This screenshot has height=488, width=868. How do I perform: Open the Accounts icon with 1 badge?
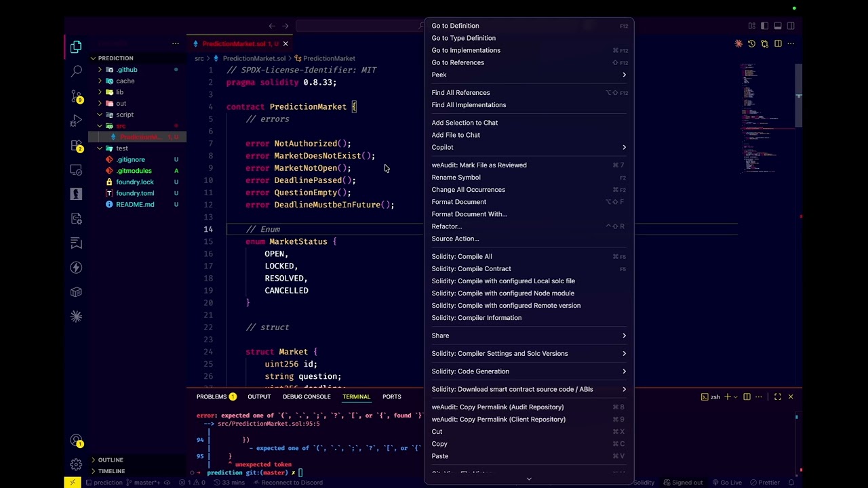click(76, 441)
